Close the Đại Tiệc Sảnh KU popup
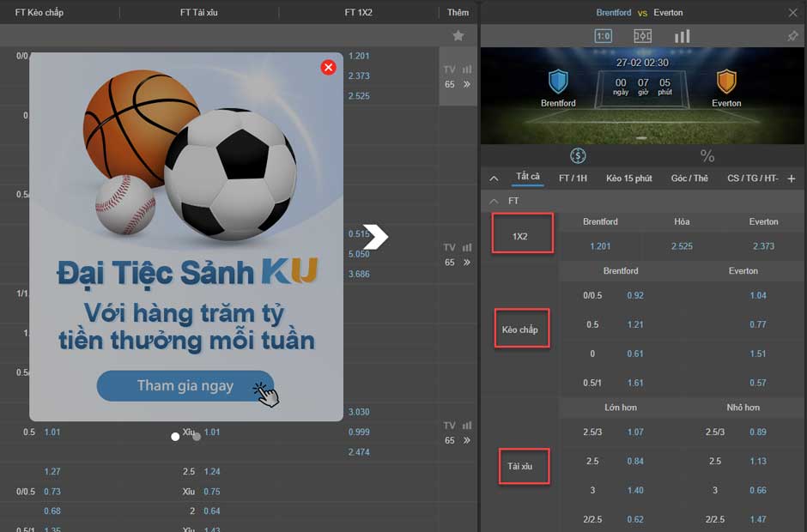 tap(328, 68)
